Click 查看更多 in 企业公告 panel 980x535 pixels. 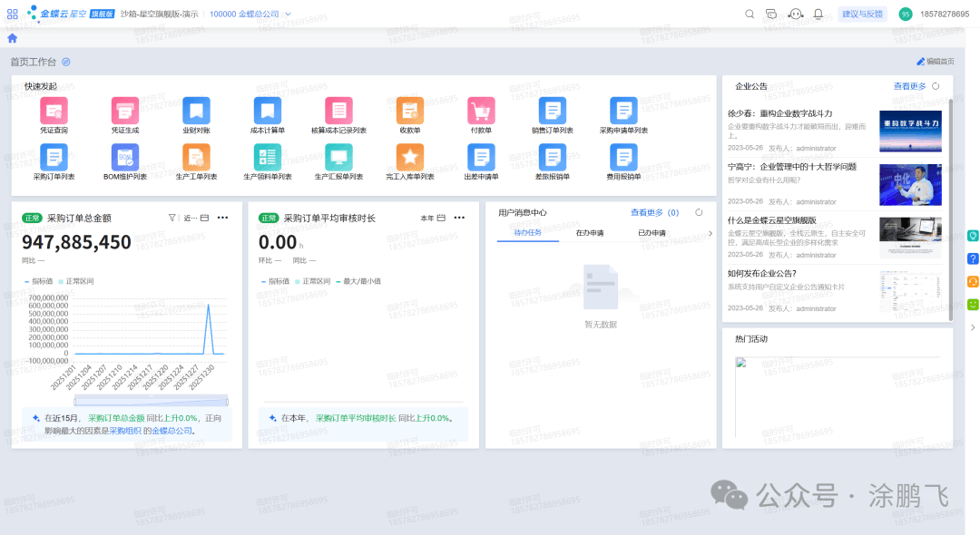(x=909, y=86)
